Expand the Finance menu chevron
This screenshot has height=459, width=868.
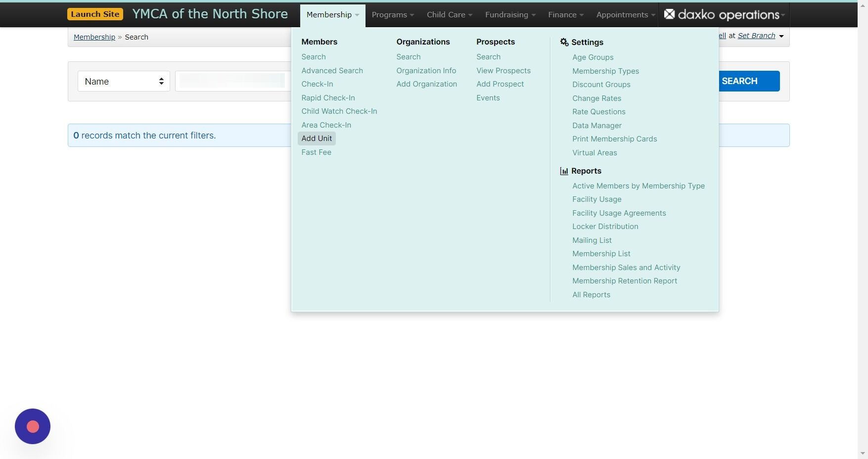[581, 15]
